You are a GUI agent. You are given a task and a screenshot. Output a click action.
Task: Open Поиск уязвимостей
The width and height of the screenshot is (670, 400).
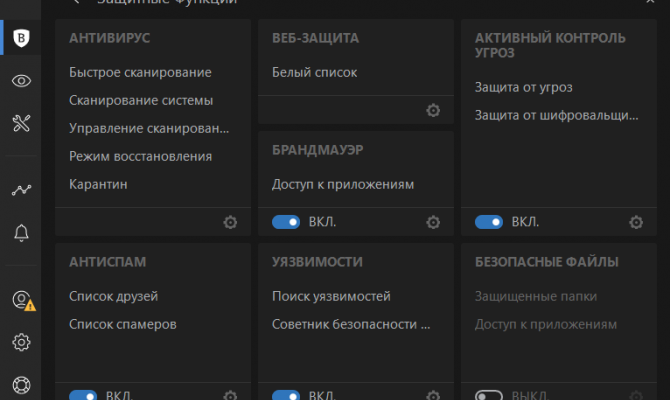[x=331, y=297]
